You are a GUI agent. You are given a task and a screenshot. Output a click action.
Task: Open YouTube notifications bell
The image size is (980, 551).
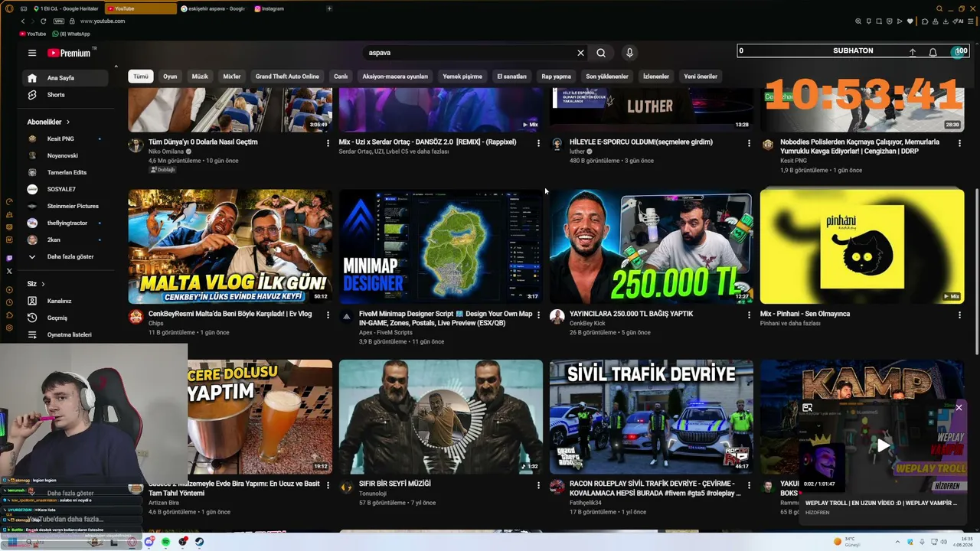933,52
